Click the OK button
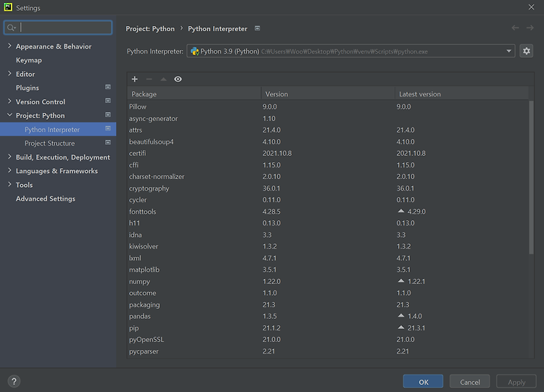 click(x=424, y=382)
